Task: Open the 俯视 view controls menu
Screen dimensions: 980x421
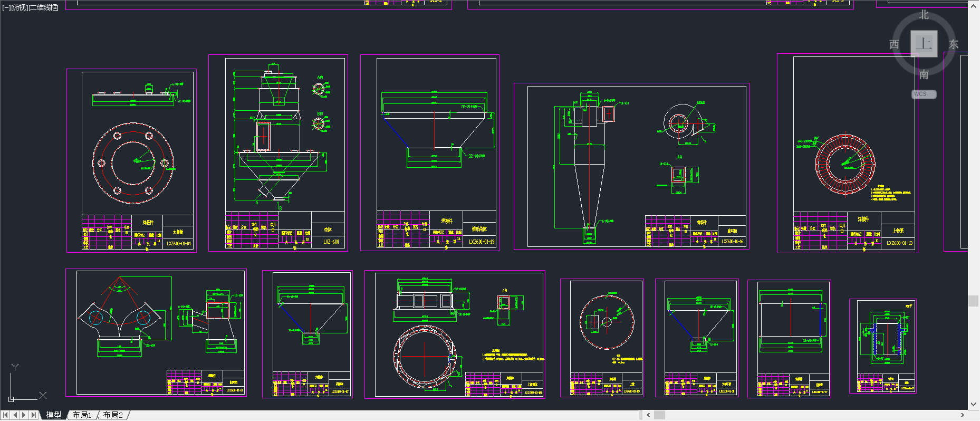Action: click(x=20, y=7)
